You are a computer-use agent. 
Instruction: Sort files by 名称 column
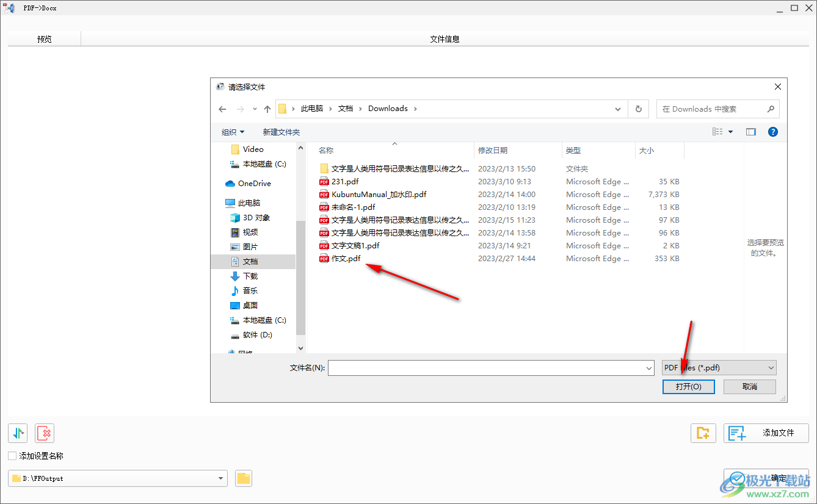(326, 150)
